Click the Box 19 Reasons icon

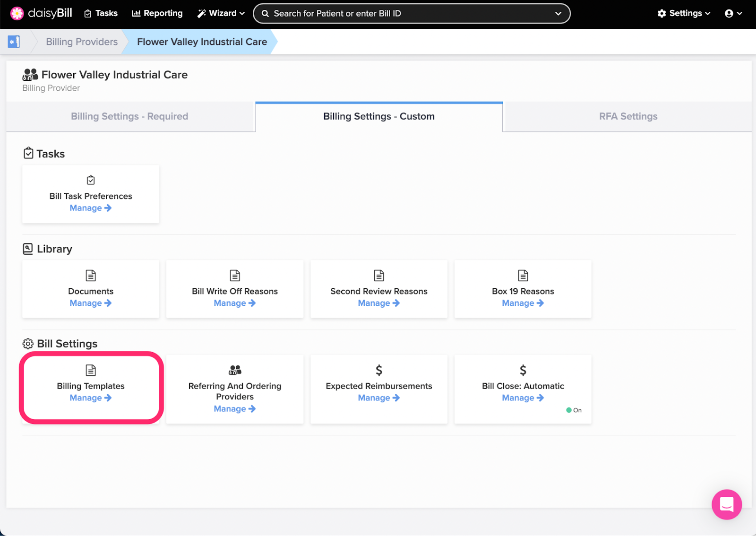click(x=523, y=276)
